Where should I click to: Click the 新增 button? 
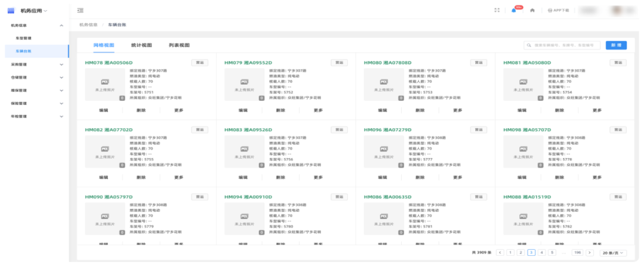(x=616, y=45)
